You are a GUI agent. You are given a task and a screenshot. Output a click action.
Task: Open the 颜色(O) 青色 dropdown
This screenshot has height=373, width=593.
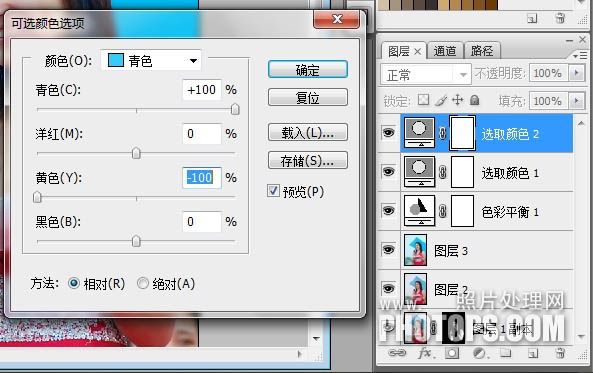(x=151, y=60)
